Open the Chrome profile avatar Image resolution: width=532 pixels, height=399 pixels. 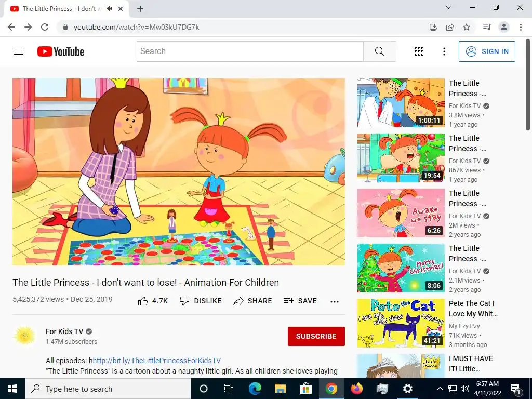pyautogui.click(x=504, y=27)
